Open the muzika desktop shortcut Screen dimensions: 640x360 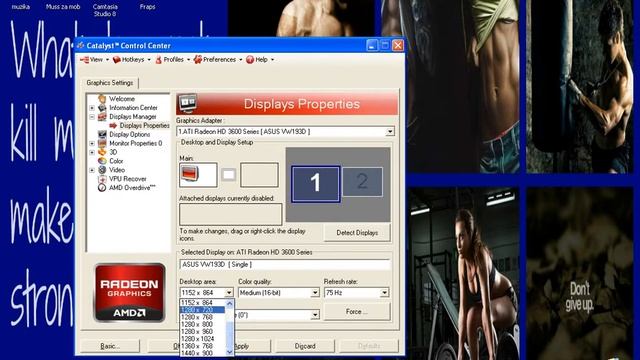pos(20,7)
